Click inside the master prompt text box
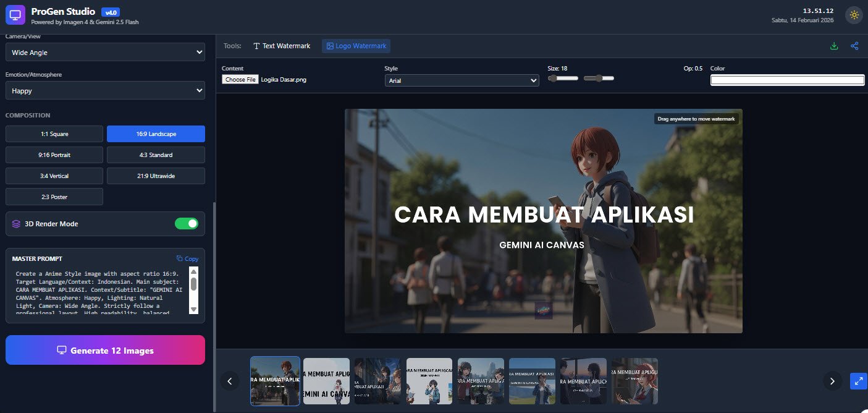 100,291
